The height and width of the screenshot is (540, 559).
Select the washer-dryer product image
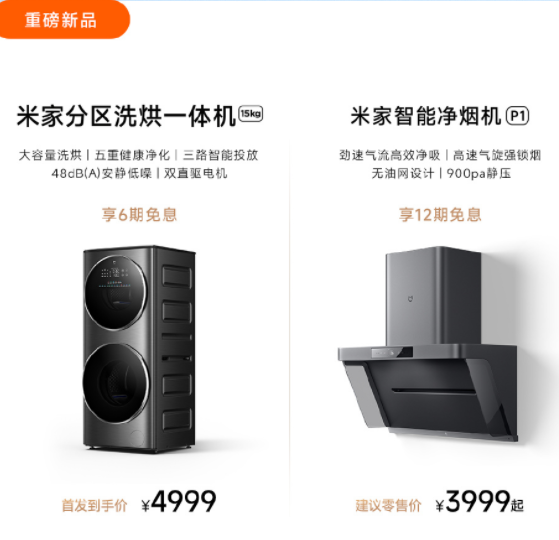pos(139,349)
